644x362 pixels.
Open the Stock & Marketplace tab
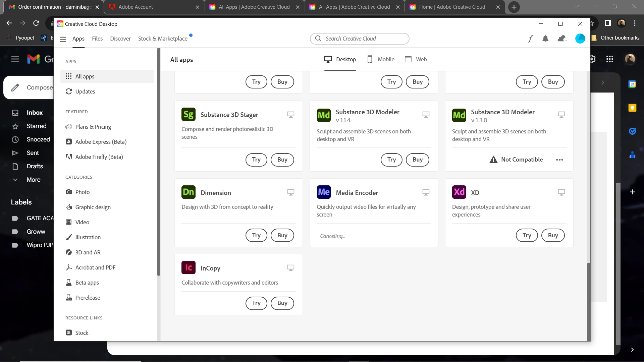[x=163, y=39]
